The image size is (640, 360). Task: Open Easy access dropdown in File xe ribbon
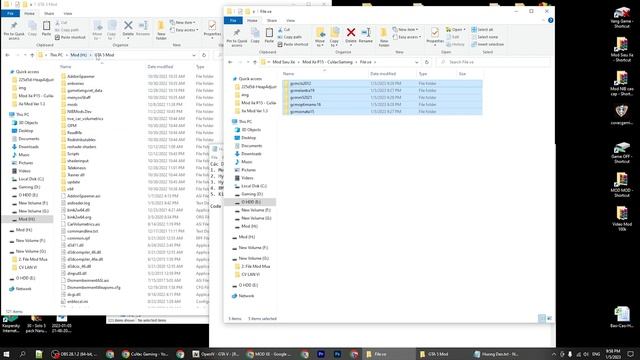click(x=407, y=37)
